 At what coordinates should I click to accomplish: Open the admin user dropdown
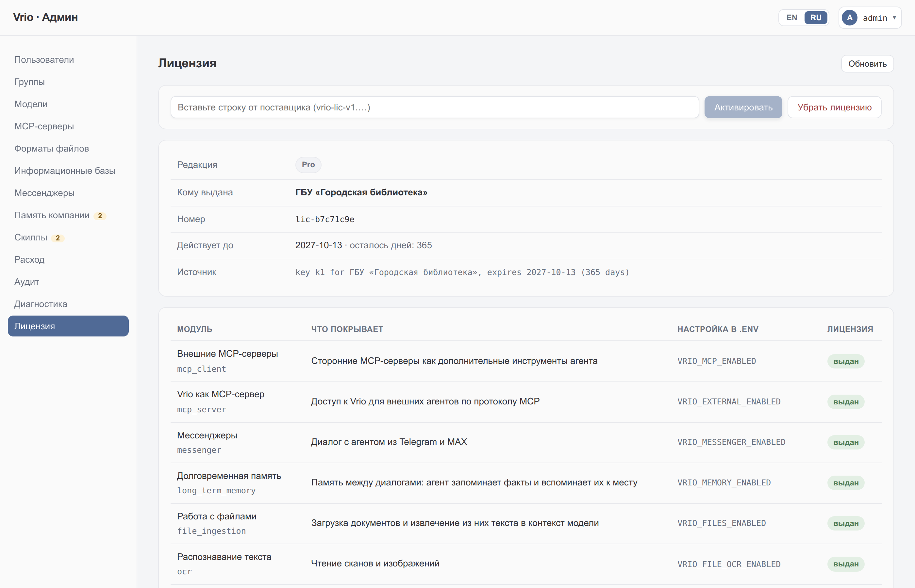(x=870, y=18)
